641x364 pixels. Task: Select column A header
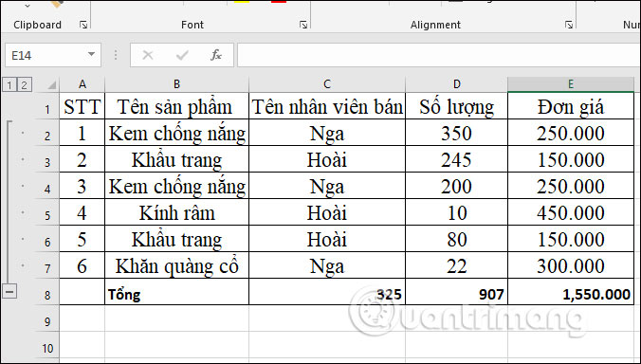pyautogui.click(x=82, y=84)
